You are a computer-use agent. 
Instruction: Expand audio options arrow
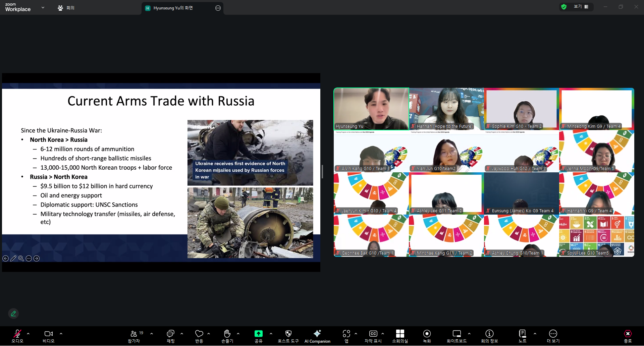click(28, 334)
